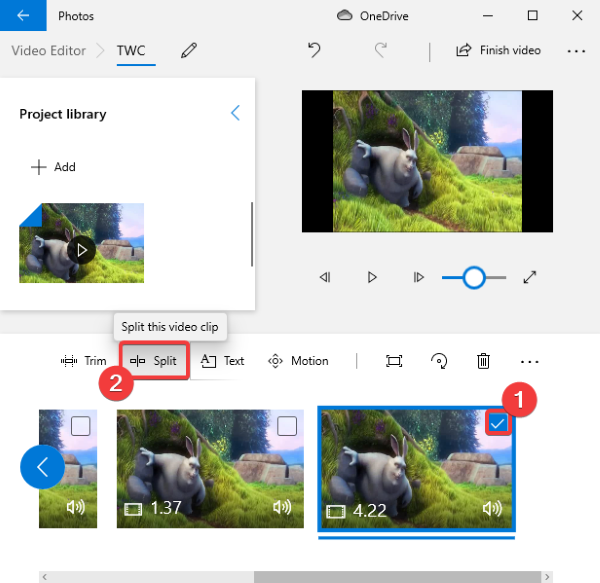
Task: Click the 4.22 duration label
Action: tap(370, 510)
